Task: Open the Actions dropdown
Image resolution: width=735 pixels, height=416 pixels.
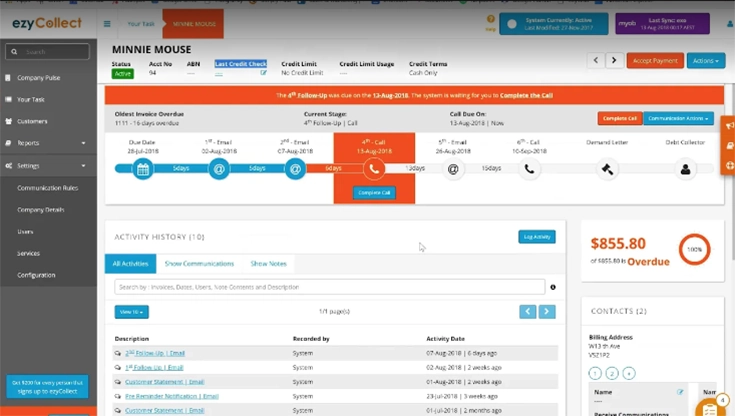Action: [x=706, y=61]
